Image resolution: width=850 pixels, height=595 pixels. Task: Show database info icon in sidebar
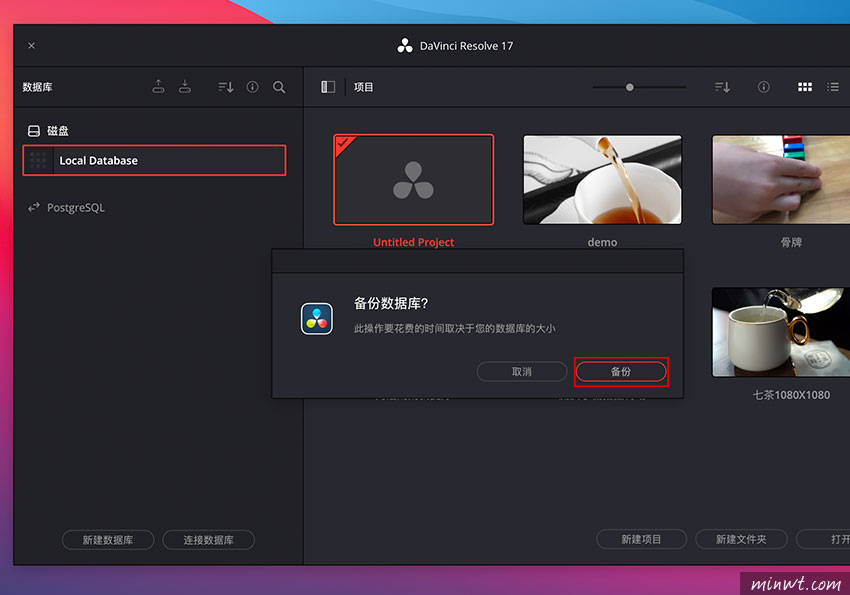pyautogui.click(x=253, y=87)
